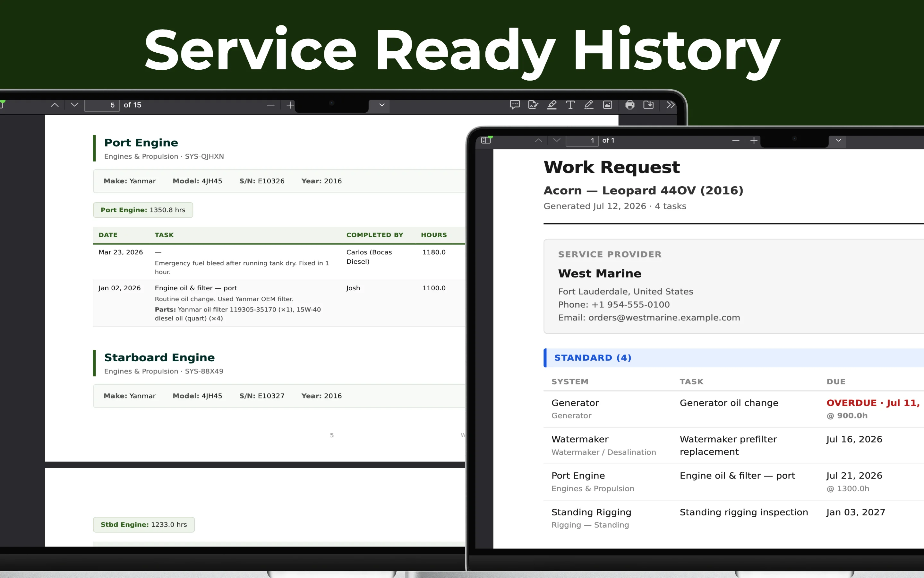
Task: Click the 'Mar 23, 2026' date cell
Action: coord(121,252)
